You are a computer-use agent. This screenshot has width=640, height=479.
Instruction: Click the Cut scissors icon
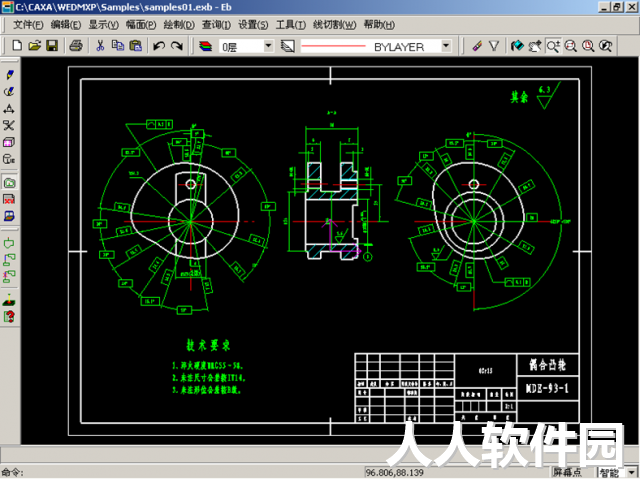(x=100, y=46)
